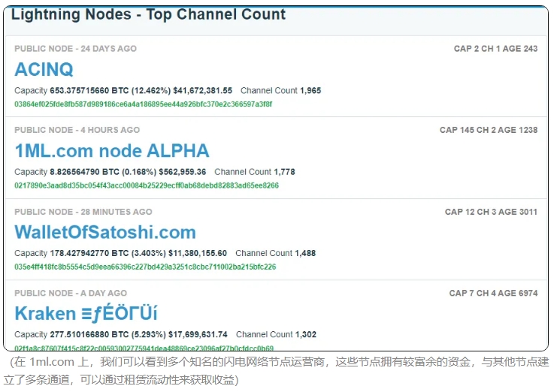The height and width of the screenshot is (392, 557).
Task: Click capacity 178.427942770 BTC value
Action: point(89,253)
